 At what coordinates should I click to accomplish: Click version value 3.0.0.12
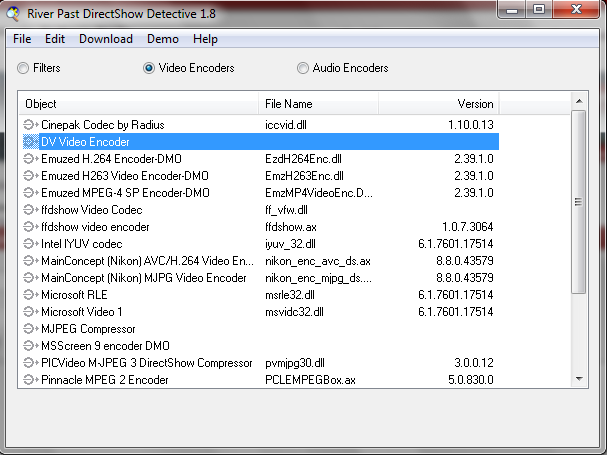(474, 363)
